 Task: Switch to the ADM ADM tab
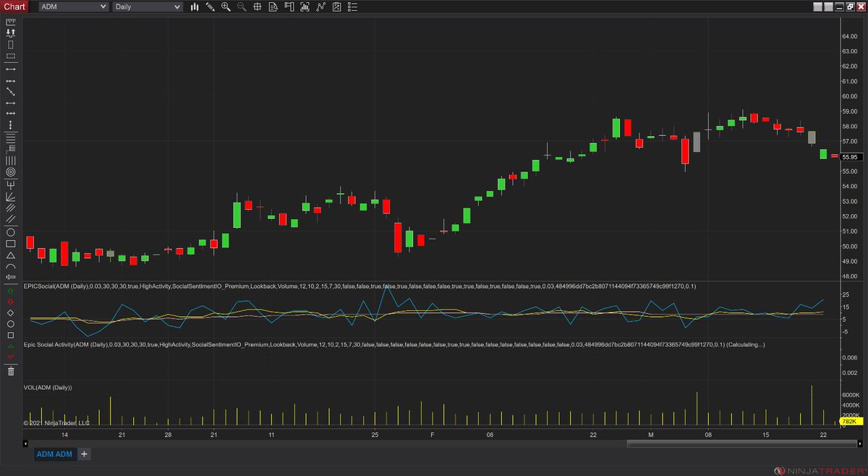[x=55, y=454]
